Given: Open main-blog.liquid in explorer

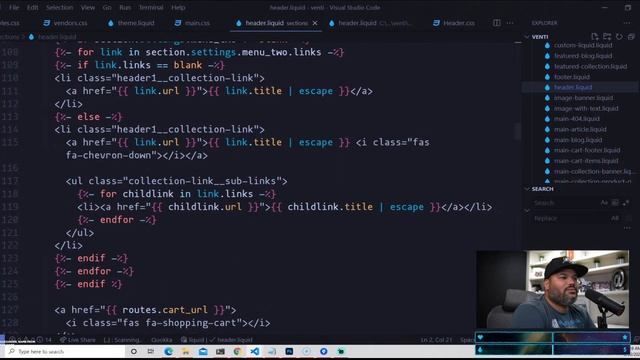Looking at the screenshot, I should click(x=578, y=140).
